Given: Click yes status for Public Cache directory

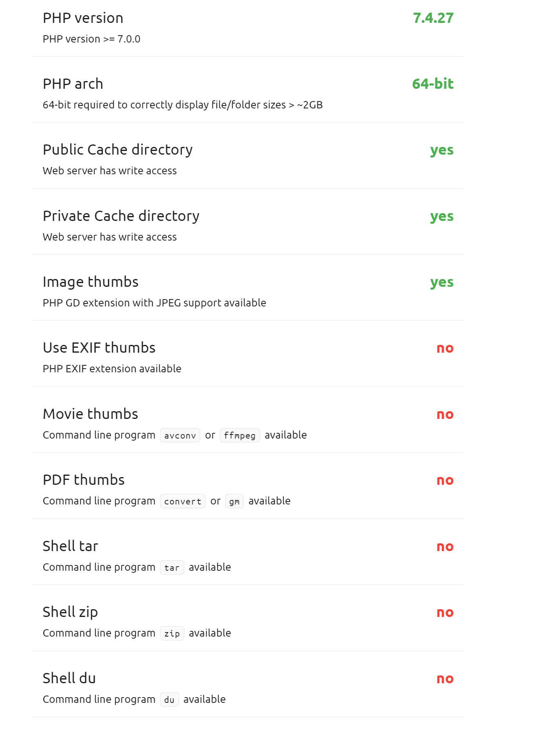Looking at the screenshot, I should tap(442, 150).
